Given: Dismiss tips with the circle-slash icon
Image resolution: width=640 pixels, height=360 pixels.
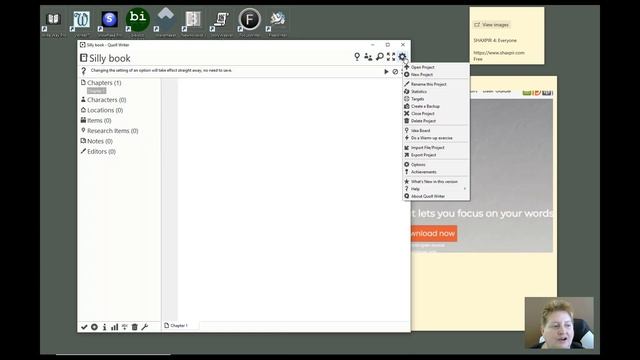Looking at the screenshot, I should (395, 71).
